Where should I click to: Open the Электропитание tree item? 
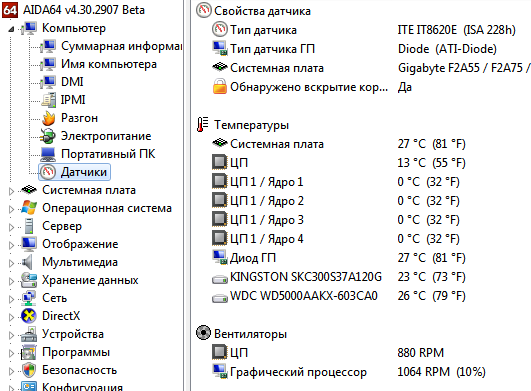click(106, 136)
